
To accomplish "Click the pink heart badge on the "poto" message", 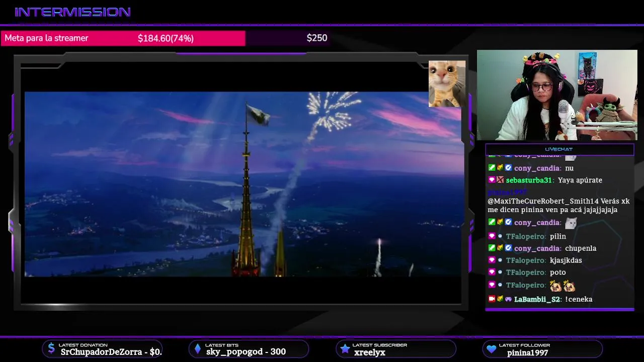I will coord(492,272).
